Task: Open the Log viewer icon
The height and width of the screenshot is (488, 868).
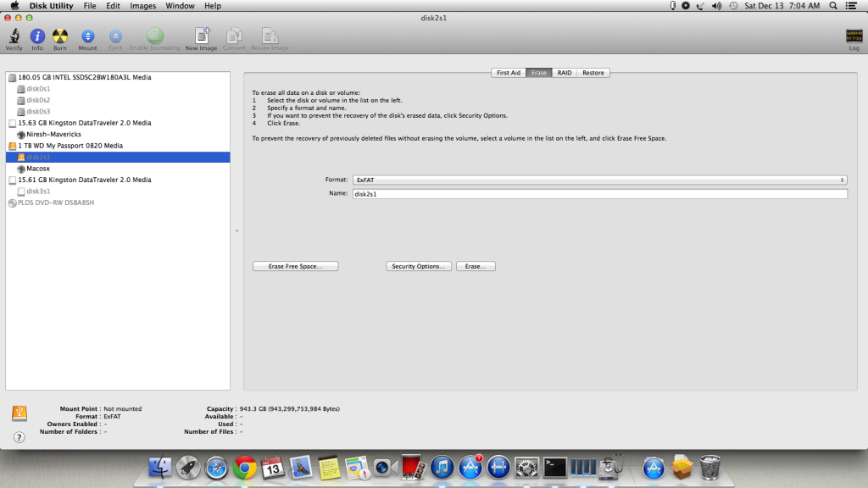Action: coord(854,36)
